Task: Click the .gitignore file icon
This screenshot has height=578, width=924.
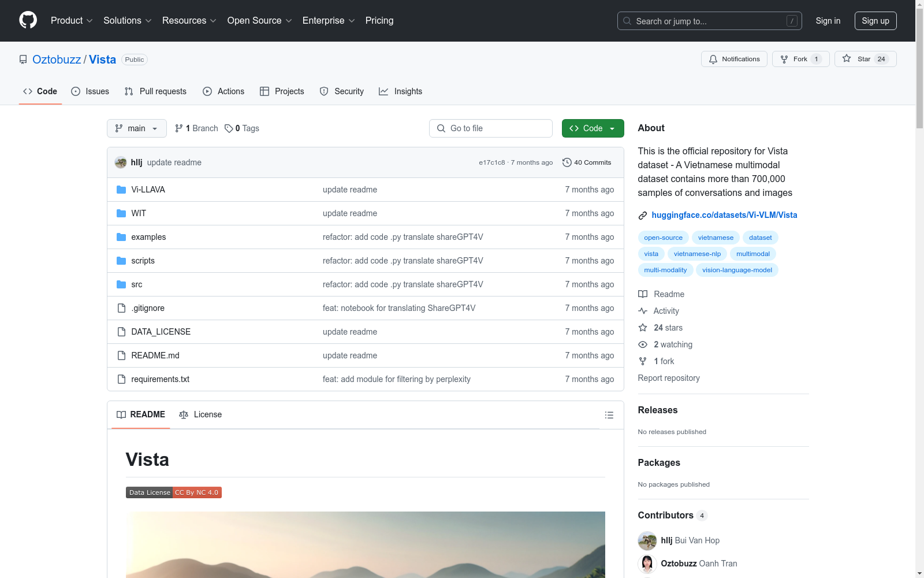Action: (121, 308)
